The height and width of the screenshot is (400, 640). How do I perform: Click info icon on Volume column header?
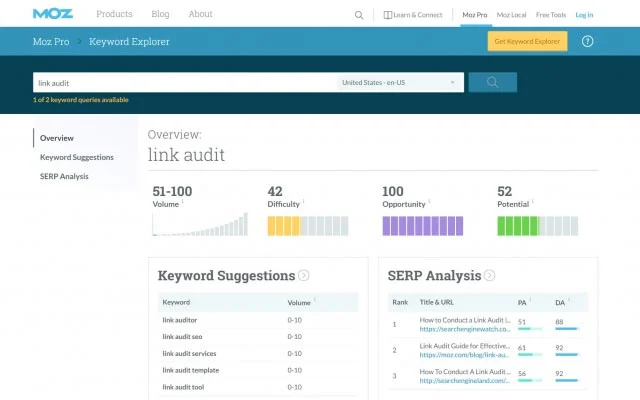tap(314, 300)
